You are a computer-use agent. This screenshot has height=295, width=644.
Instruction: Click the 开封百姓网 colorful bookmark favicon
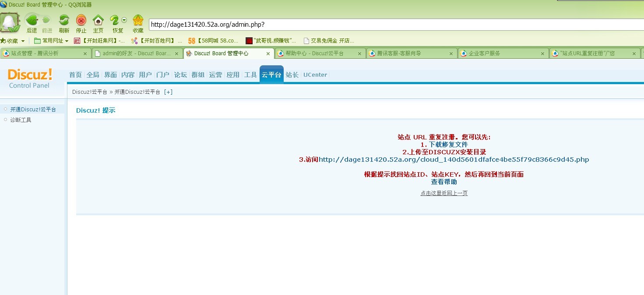tap(134, 41)
